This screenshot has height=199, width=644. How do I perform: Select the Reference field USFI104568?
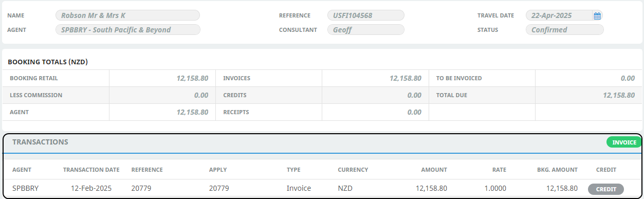tap(366, 15)
